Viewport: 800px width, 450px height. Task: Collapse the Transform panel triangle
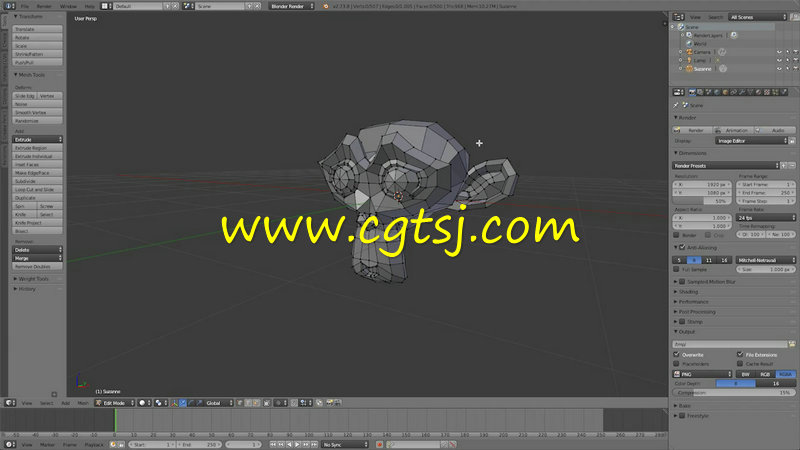tap(15, 16)
